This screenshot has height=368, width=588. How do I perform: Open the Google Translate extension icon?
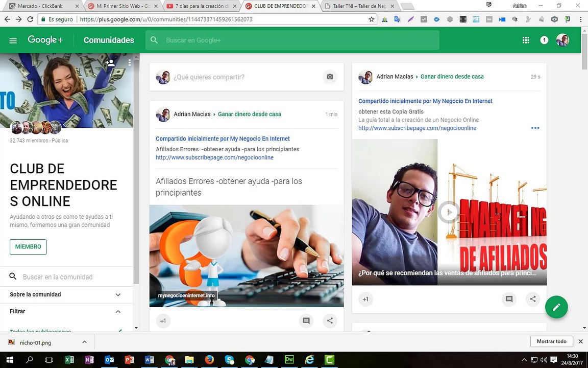[x=397, y=19]
